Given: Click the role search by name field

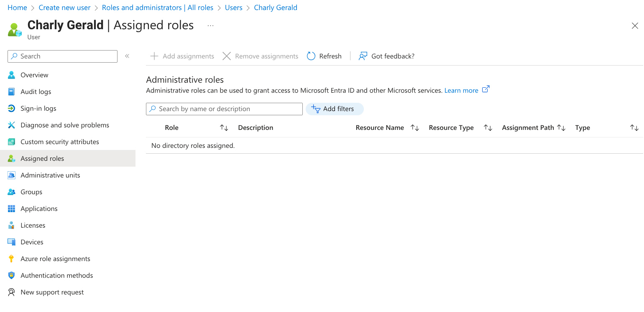Looking at the screenshot, I should click(224, 109).
